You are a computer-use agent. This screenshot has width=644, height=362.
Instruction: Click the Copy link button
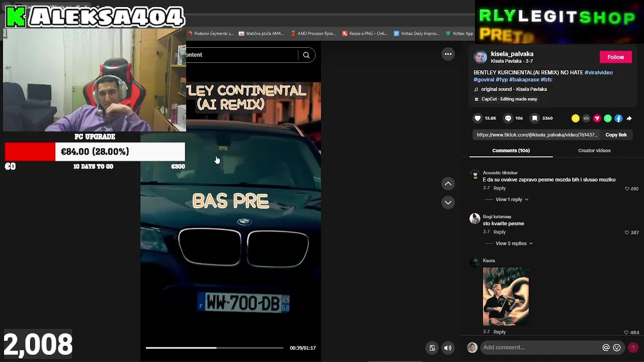[x=616, y=135]
